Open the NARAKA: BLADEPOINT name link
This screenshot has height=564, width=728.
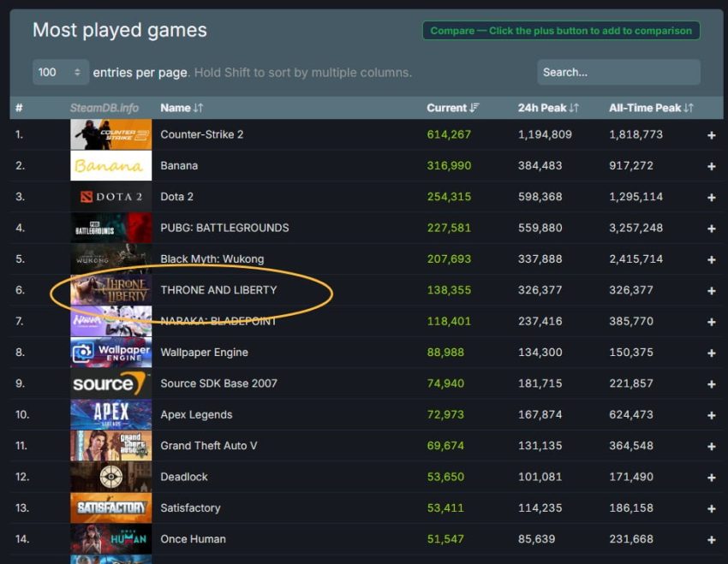click(218, 321)
